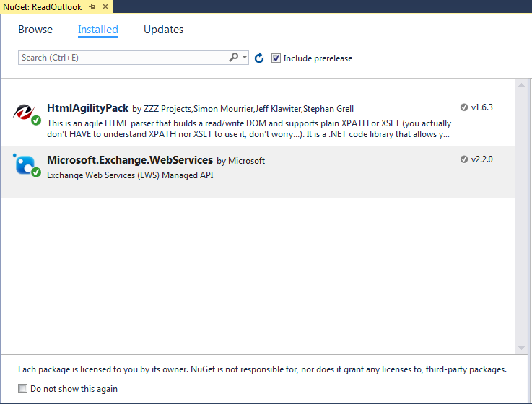Image resolution: width=532 pixels, height=404 pixels.
Task: Select the HtmlAgilityPack package entry
Action: pos(258,120)
